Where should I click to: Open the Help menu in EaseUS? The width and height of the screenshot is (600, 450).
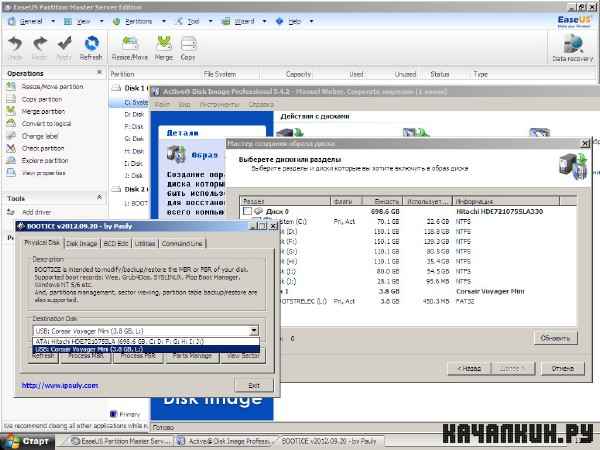coord(294,21)
